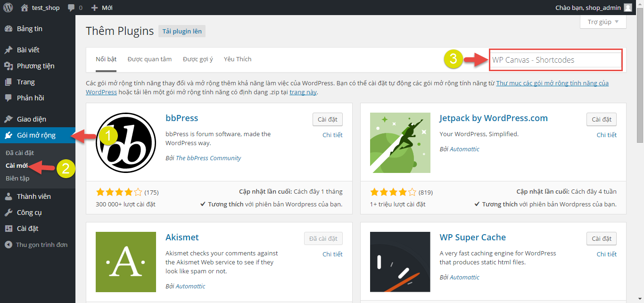The image size is (644, 303).
Task: Expand the Trợ giúp help dropdown
Action: click(x=603, y=22)
